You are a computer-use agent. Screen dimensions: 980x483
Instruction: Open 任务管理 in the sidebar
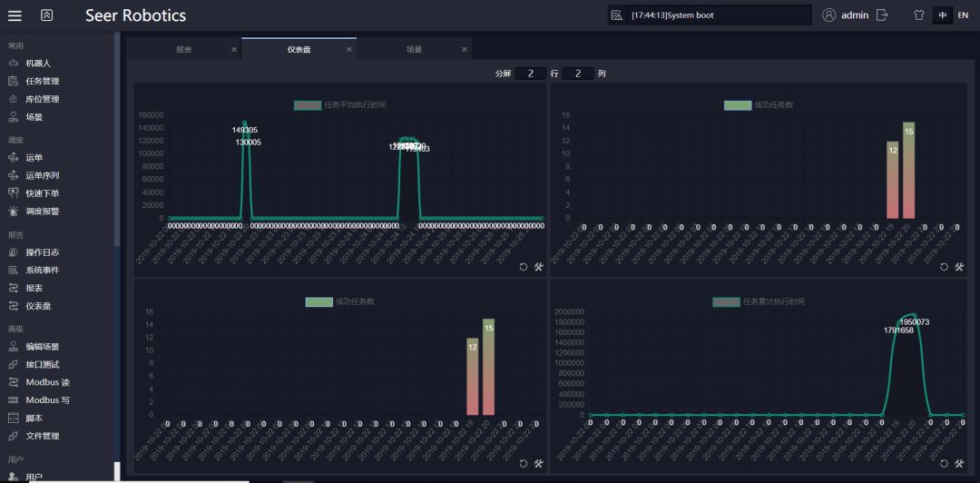42,81
